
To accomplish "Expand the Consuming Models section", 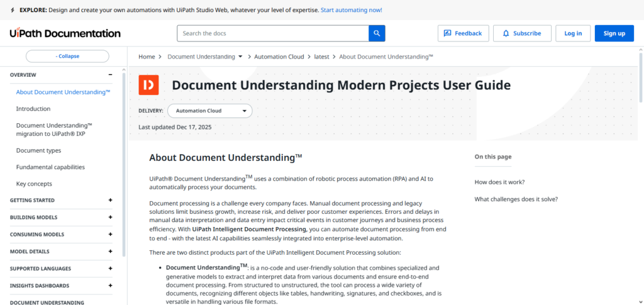I will click(61, 235).
